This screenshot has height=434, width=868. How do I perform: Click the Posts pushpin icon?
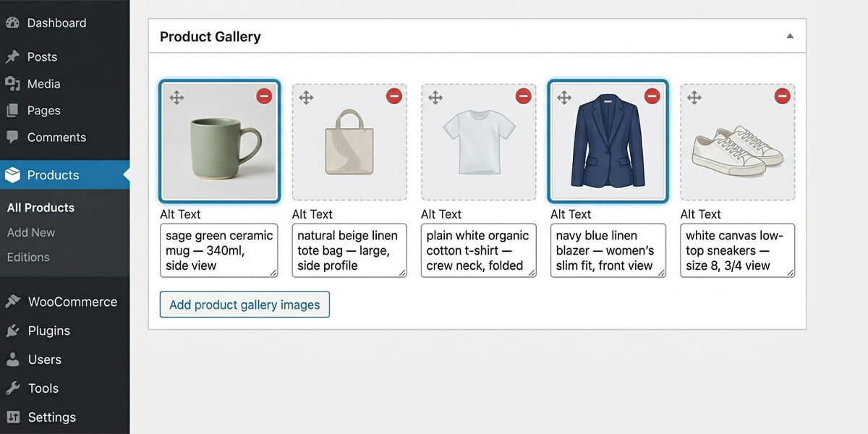12,57
